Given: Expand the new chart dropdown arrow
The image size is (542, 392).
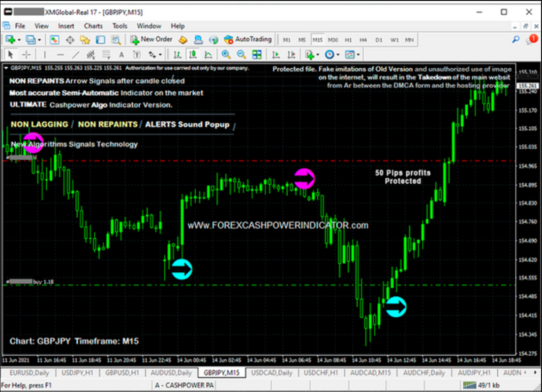Looking at the screenshot, I should 19,40.
